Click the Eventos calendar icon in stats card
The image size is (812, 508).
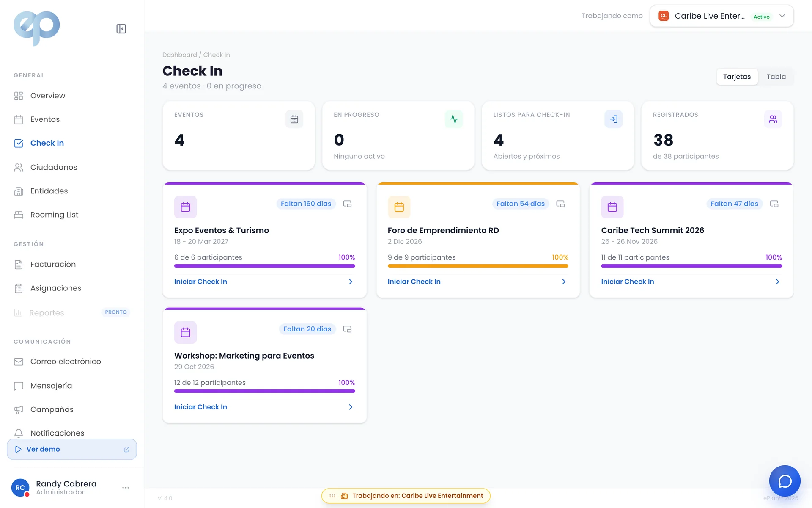[x=294, y=119]
